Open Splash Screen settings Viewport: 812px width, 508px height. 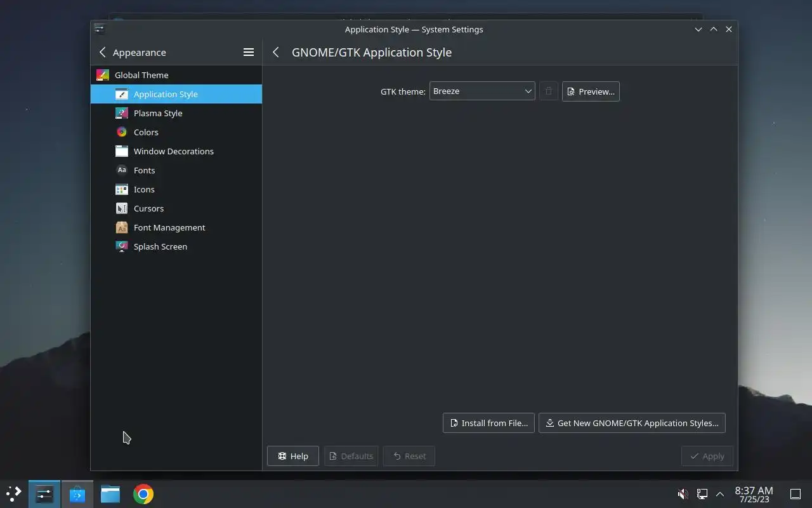[176, 246]
